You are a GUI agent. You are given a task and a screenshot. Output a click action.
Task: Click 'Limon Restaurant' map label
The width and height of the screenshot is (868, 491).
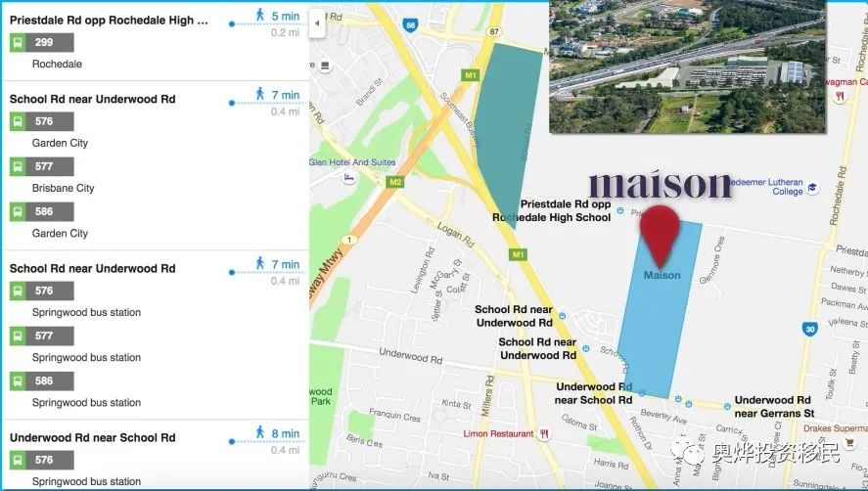(x=498, y=433)
